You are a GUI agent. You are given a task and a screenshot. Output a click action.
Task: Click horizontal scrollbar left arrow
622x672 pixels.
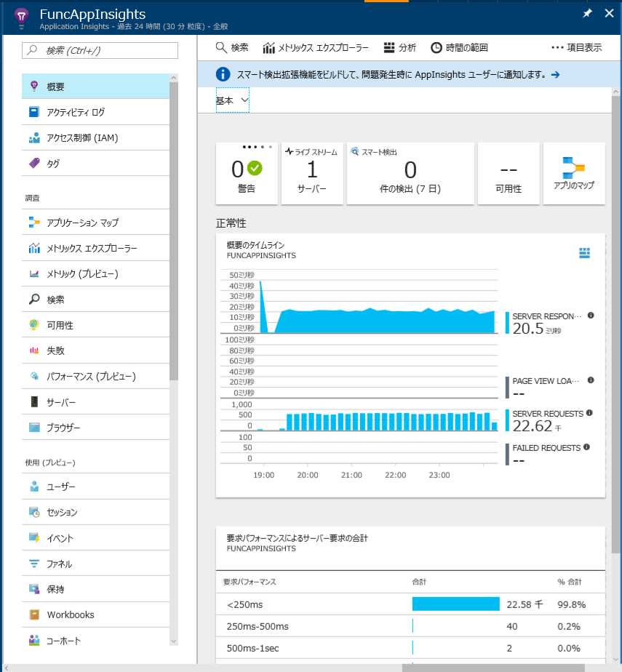6,668
